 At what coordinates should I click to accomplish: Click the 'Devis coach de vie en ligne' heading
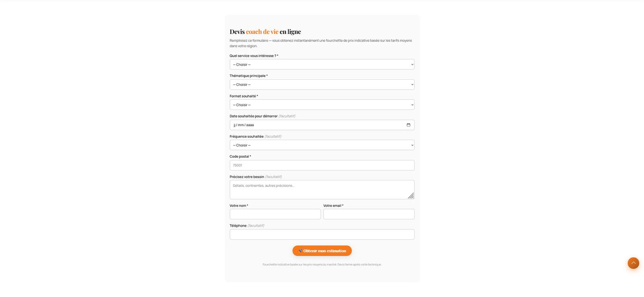tap(265, 31)
